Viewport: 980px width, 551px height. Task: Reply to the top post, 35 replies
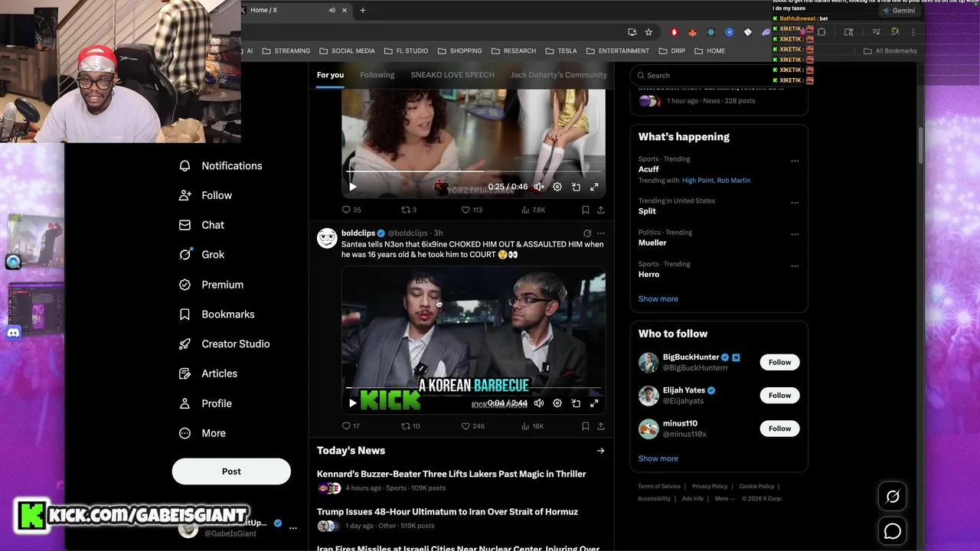point(351,210)
